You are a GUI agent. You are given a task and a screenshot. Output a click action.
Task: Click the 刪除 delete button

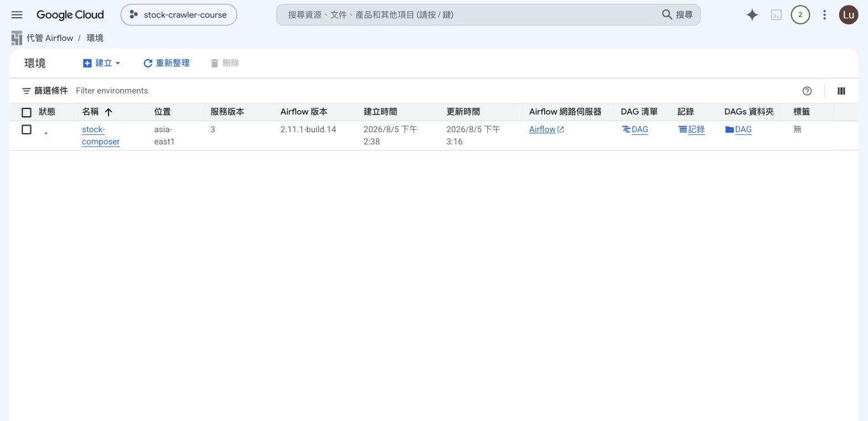(x=225, y=63)
